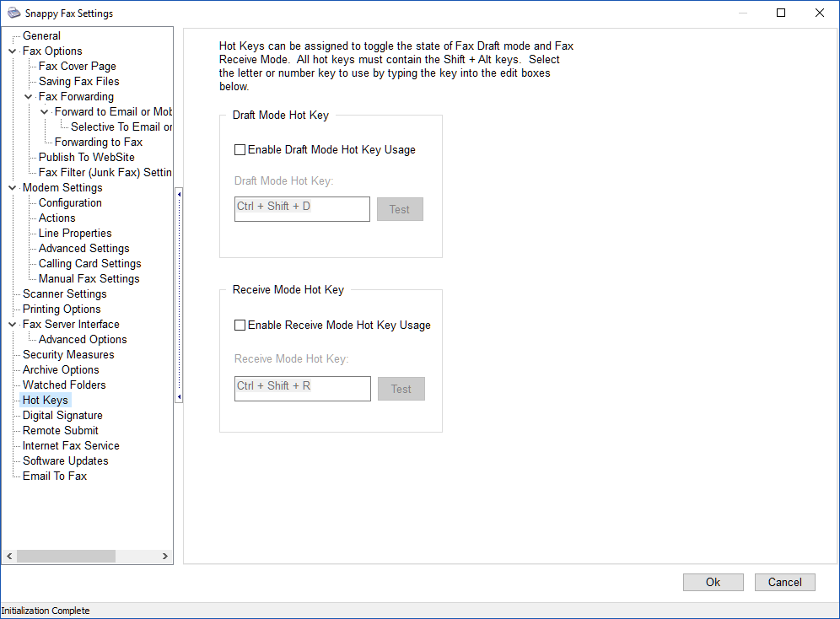Open Scanner Settings in the sidebar
Screen dimensions: 840x619
click(64, 294)
